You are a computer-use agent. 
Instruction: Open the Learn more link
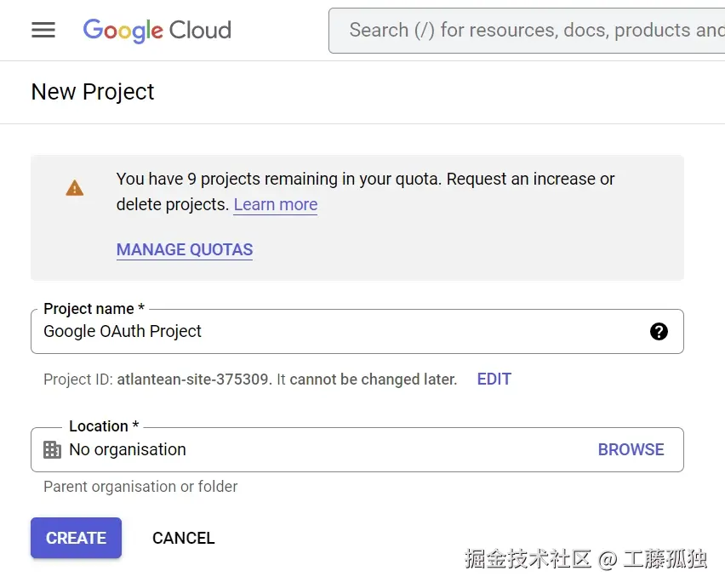pyautogui.click(x=275, y=204)
